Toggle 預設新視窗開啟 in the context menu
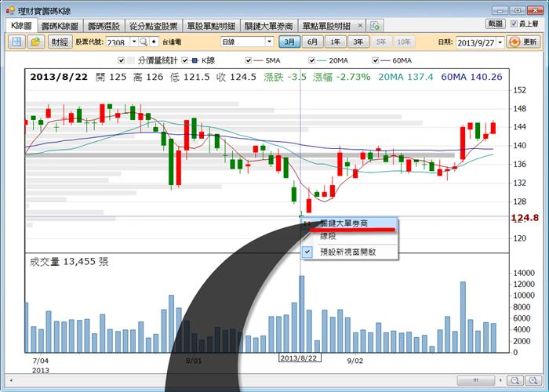 point(349,252)
